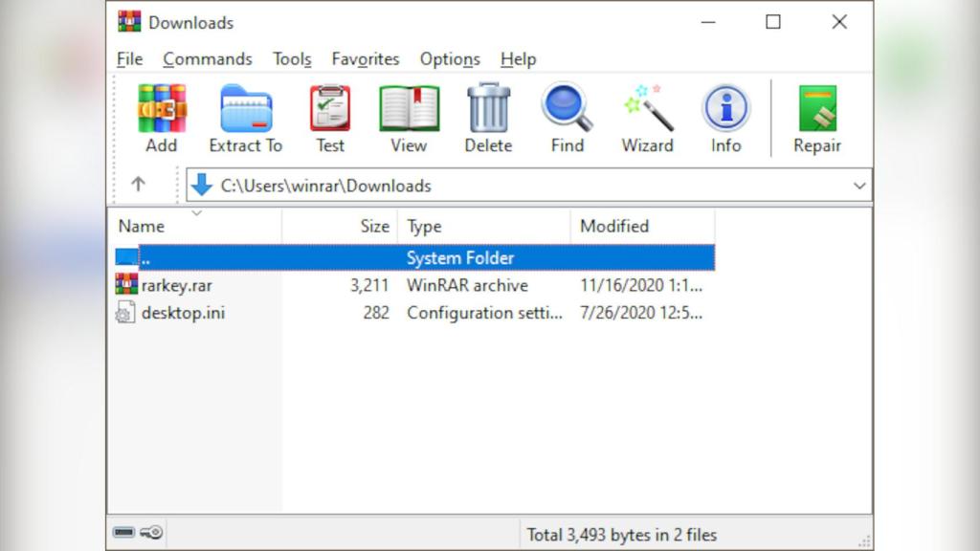Select the rarkey.rar file name

[177, 285]
